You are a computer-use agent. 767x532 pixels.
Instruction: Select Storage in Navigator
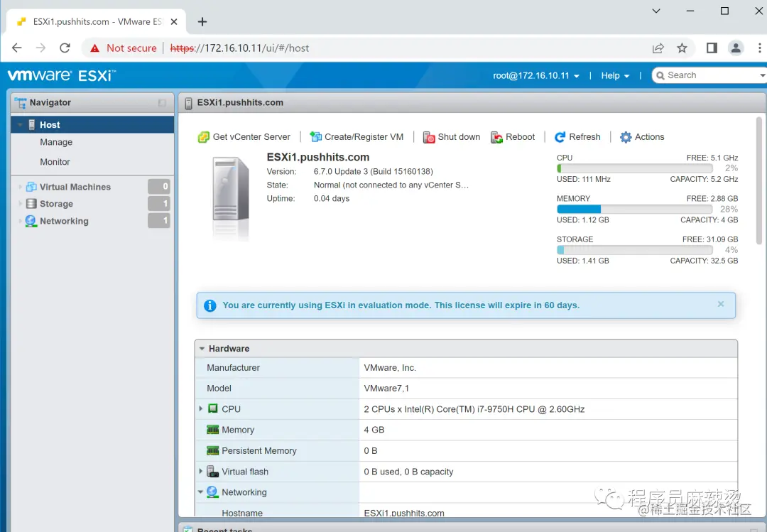pos(56,204)
